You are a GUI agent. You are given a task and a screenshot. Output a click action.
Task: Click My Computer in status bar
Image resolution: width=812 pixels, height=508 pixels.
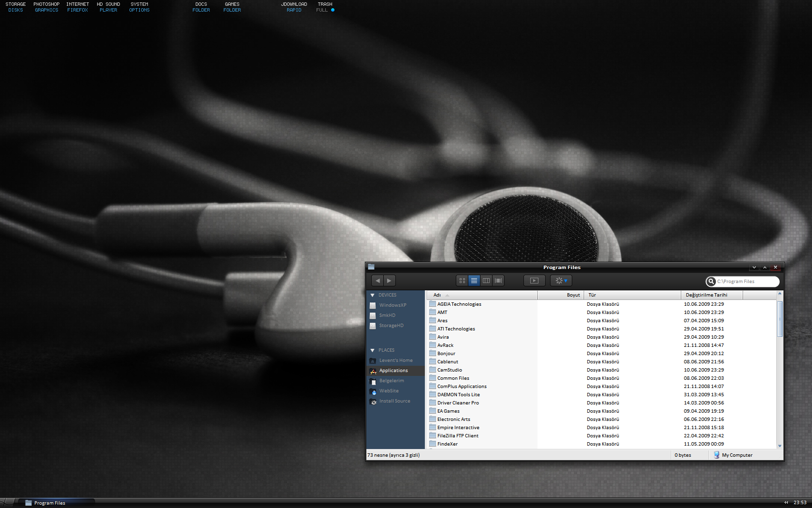pyautogui.click(x=733, y=455)
